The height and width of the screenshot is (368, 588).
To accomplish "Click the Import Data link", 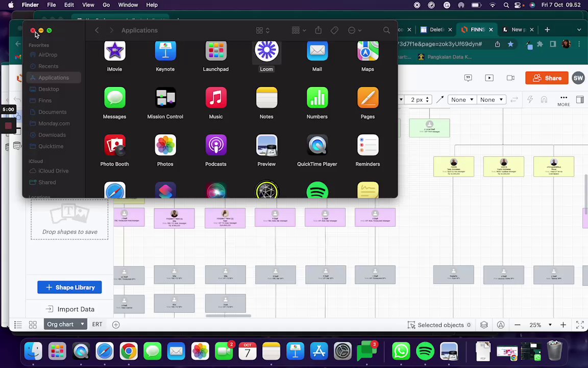I will [70, 309].
